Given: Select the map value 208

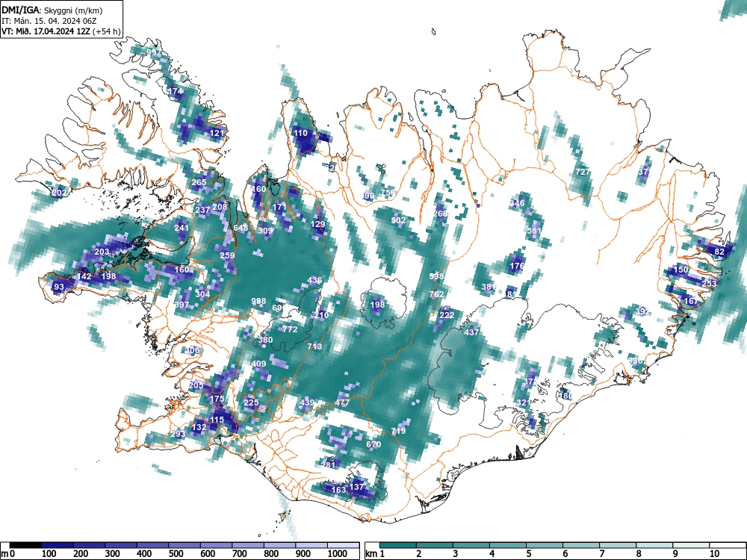Looking at the screenshot, I should coord(220,207).
